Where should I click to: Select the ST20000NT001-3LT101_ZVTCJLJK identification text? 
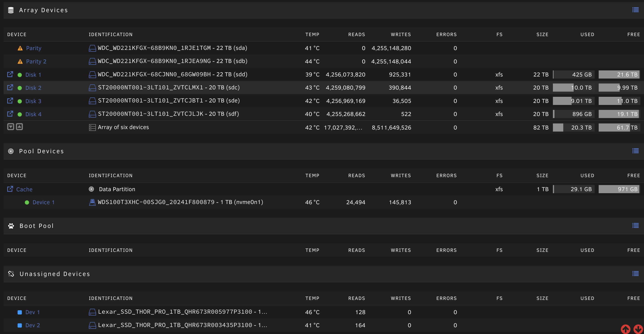pyautogui.click(x=150, y=114)
